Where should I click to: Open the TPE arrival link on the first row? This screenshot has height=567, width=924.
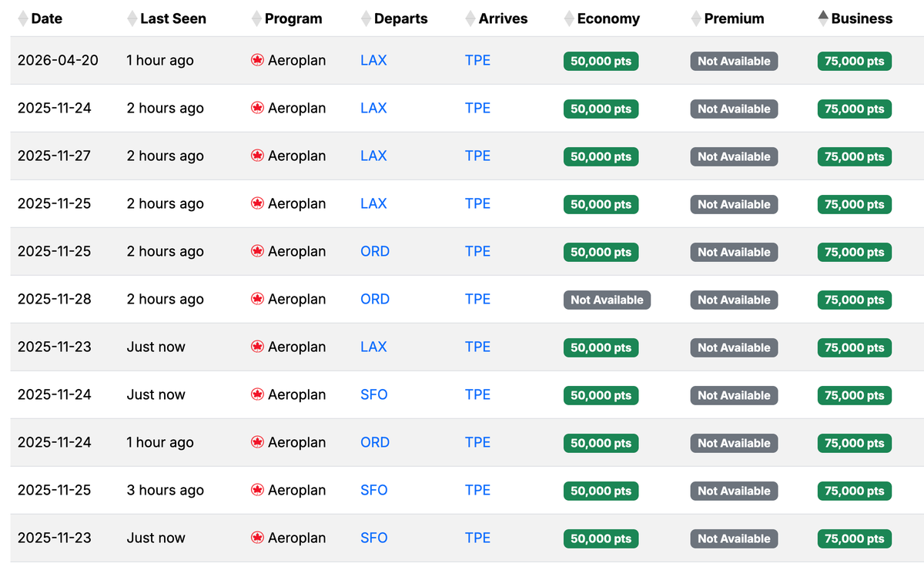477,60
